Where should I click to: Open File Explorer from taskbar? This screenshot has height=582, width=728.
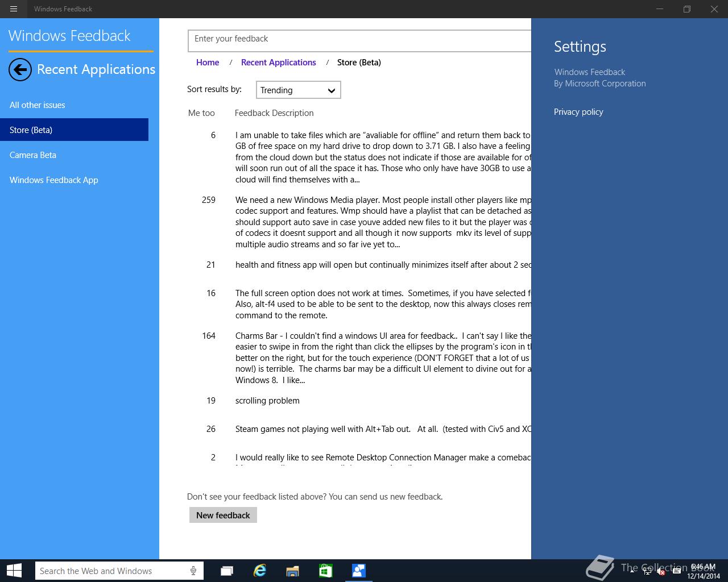coord(292,571)
